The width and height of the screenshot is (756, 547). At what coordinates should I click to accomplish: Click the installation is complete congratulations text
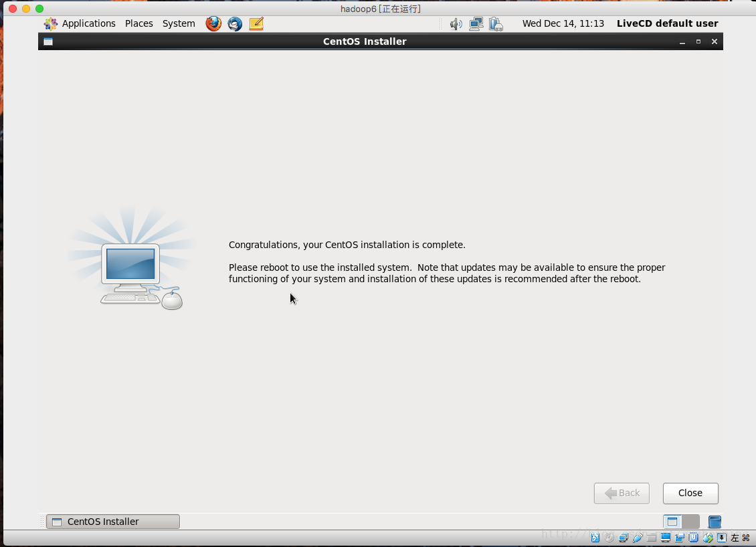347,245
